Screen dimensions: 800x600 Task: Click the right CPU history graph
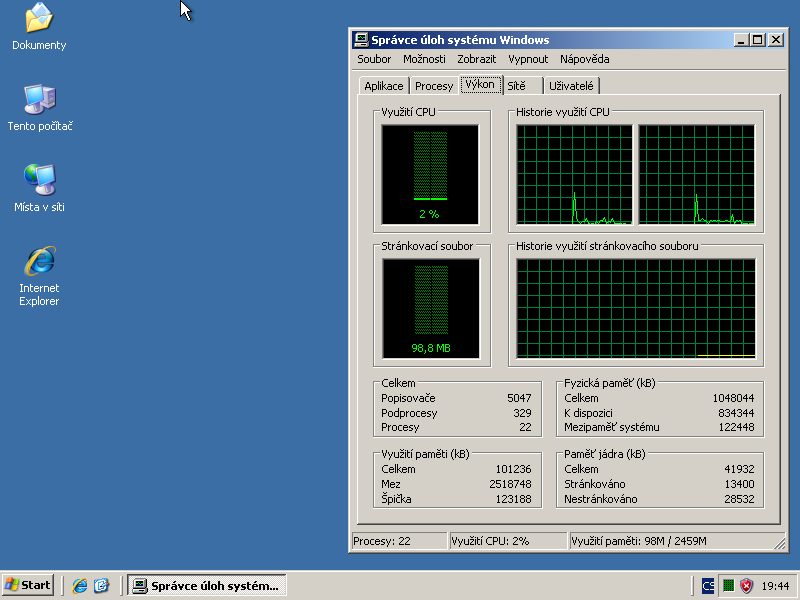[696, 174]
